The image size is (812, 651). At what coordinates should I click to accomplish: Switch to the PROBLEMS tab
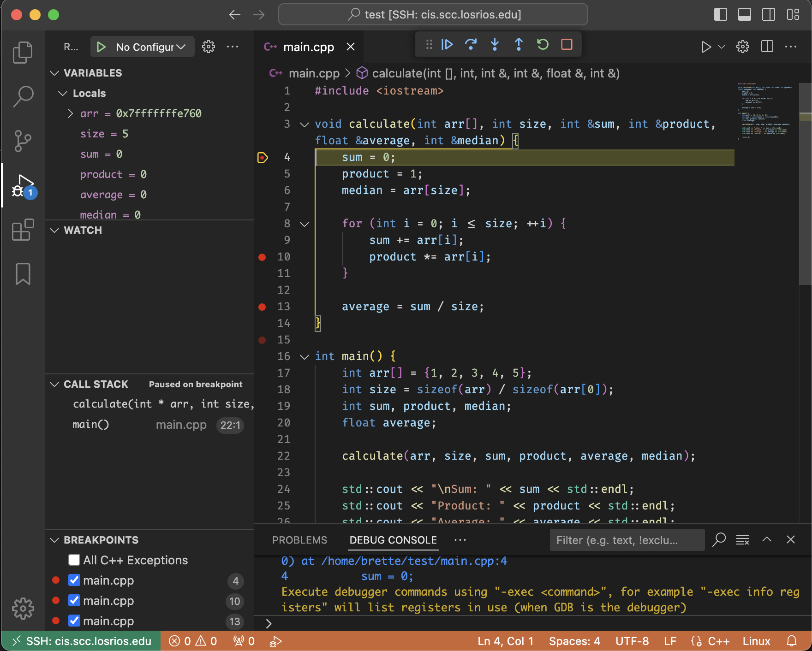coord(299,540)
